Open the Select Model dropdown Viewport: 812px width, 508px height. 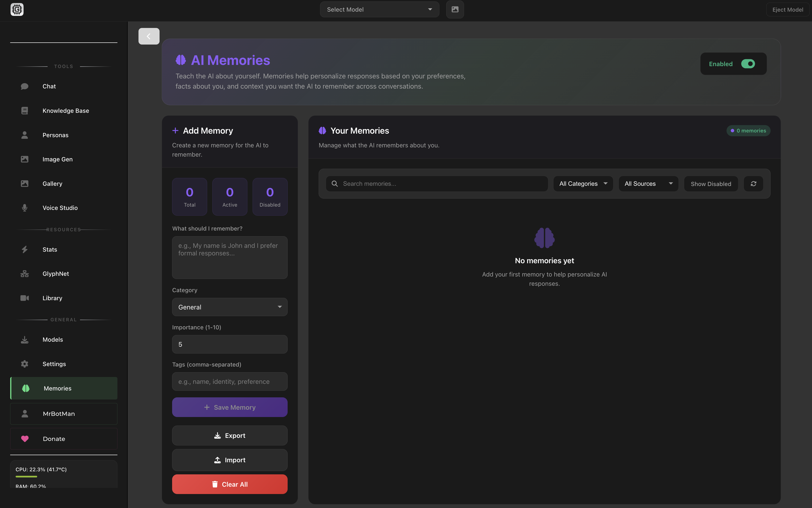(379, 9)
